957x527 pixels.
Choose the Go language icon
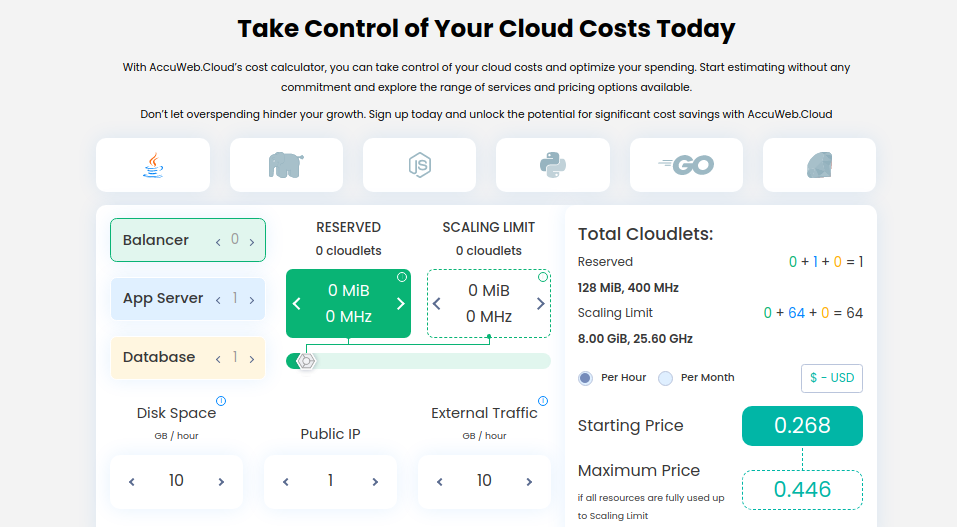click(686, 165)
